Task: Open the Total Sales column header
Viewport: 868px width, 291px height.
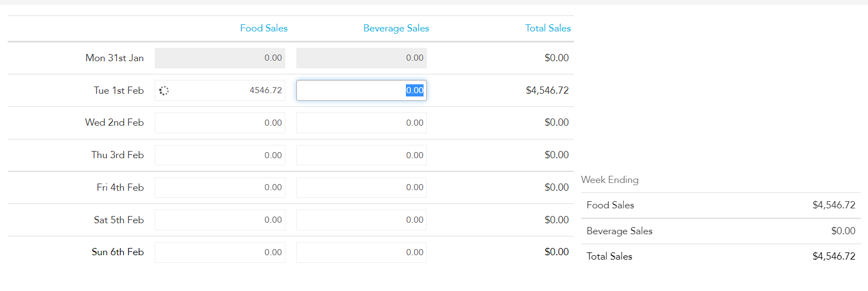Action: [x=548, y=28]
